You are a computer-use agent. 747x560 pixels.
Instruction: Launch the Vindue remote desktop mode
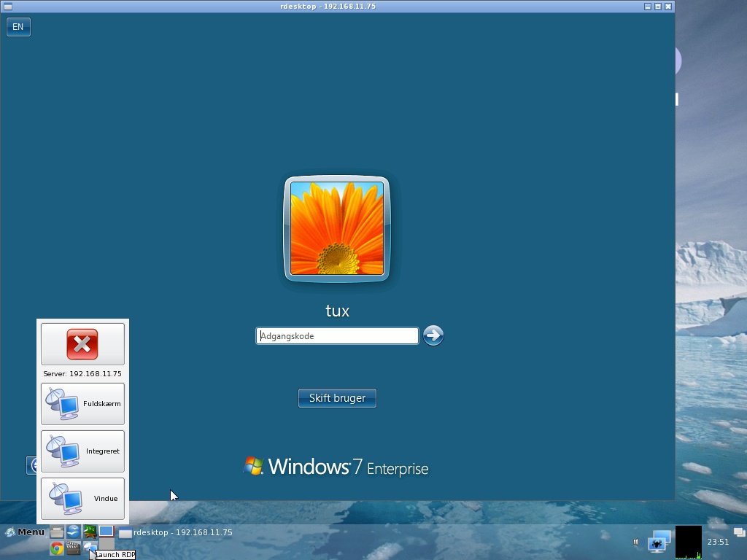[82, 499]
